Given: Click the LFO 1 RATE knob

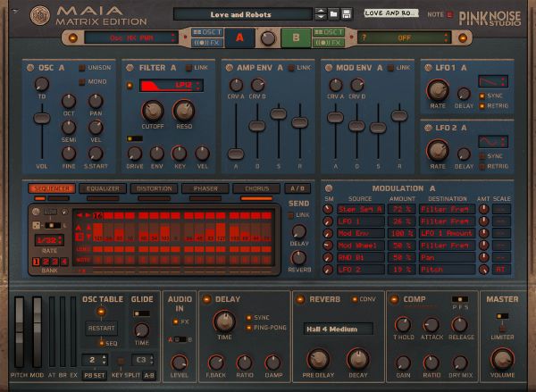Looking at the screenshot, I should pyautogui.click(x=438, y=90).
